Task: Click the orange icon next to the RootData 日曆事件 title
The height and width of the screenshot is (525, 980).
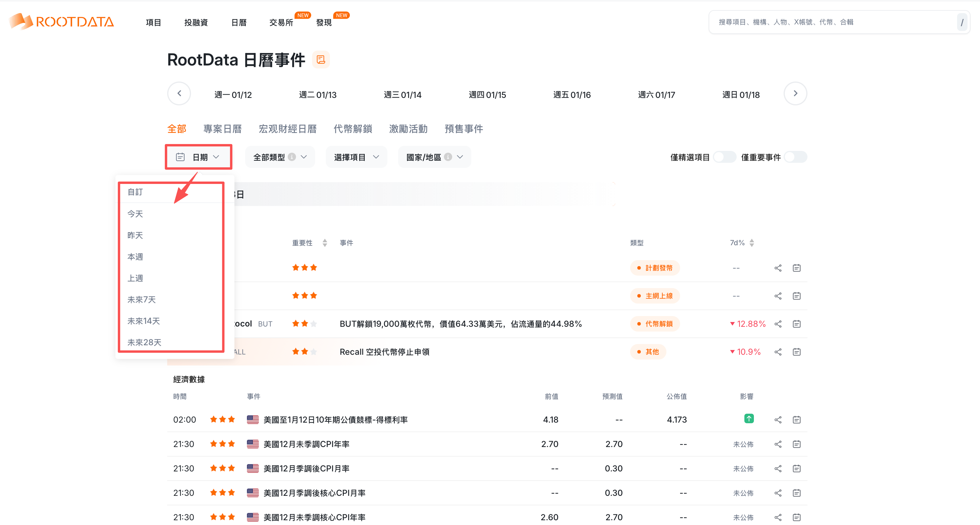Action: click(x=321, y=60)
